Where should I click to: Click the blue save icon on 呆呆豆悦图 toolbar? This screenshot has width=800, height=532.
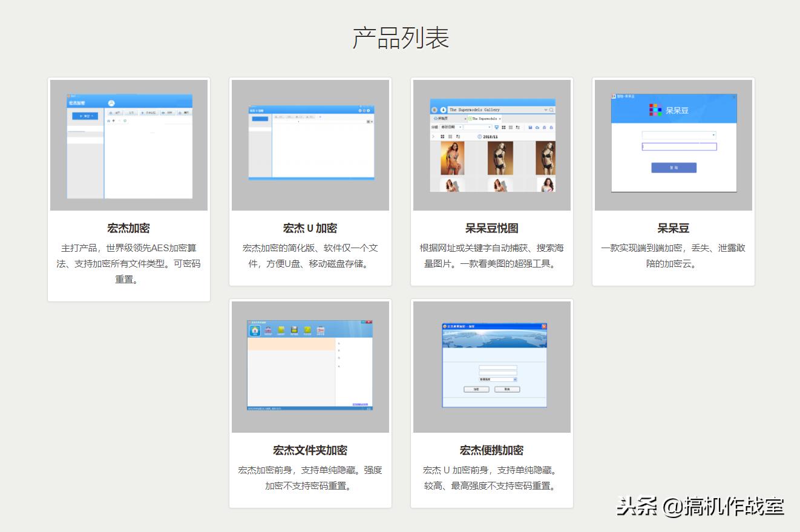tap(530, 127)
